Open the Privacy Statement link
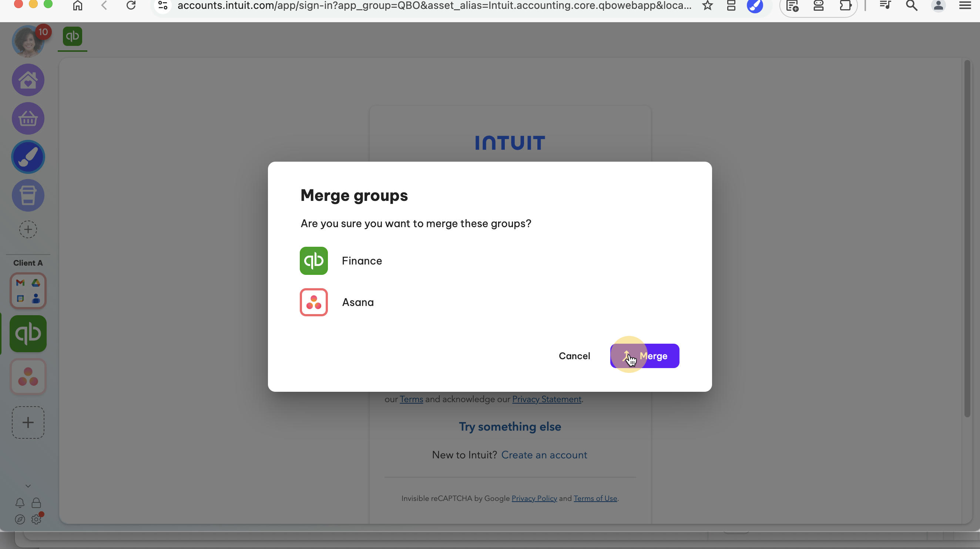 click(547, 399)
